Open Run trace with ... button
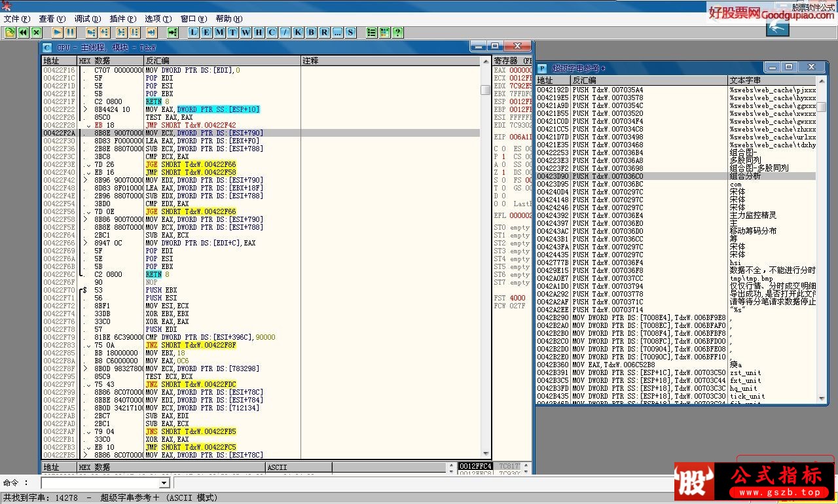The width and height of the screenshot is (838, 504). point(338,32)
